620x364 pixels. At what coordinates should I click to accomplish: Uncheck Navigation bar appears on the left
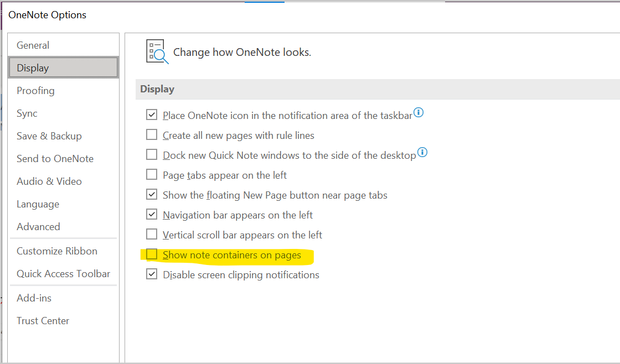pyautogui.click(x=152, y=215)
